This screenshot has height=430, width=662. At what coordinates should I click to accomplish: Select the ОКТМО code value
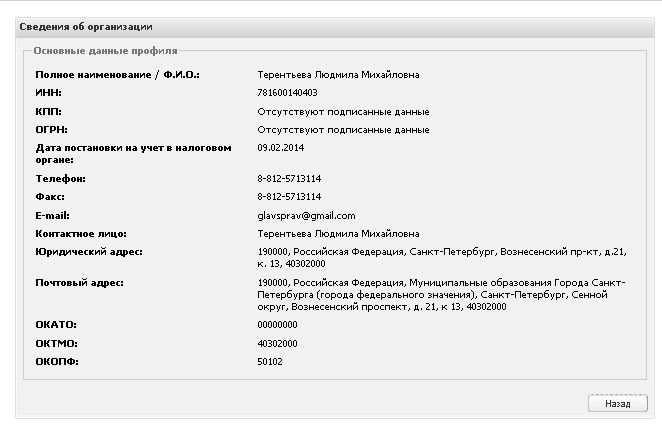point(277,343)
